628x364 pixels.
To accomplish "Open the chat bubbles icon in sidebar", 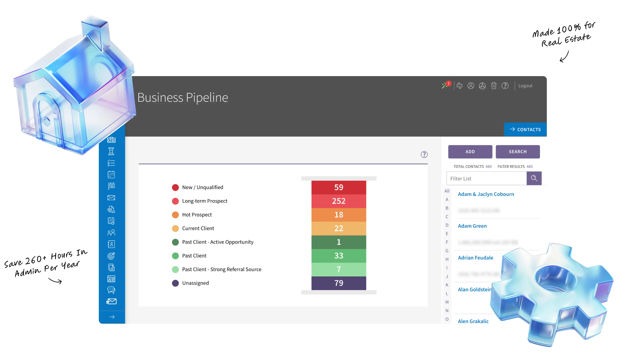I will [x=111, y=290].
